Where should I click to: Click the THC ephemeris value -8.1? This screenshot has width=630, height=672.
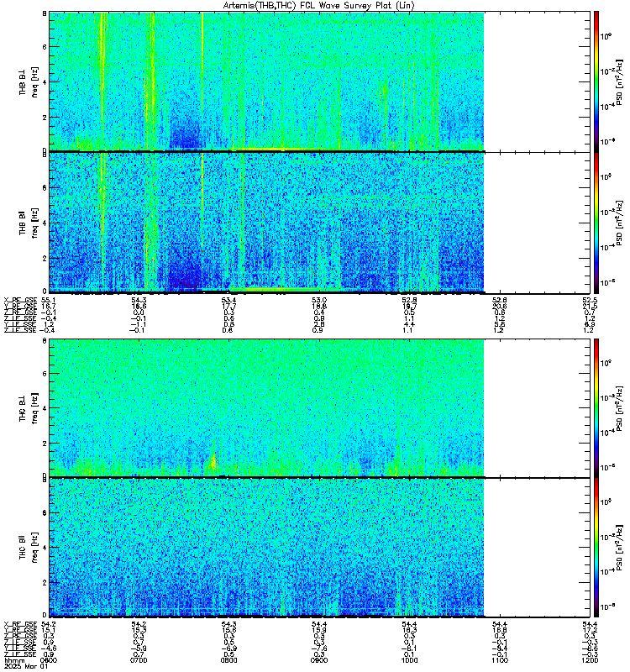[x=409, y=648]
